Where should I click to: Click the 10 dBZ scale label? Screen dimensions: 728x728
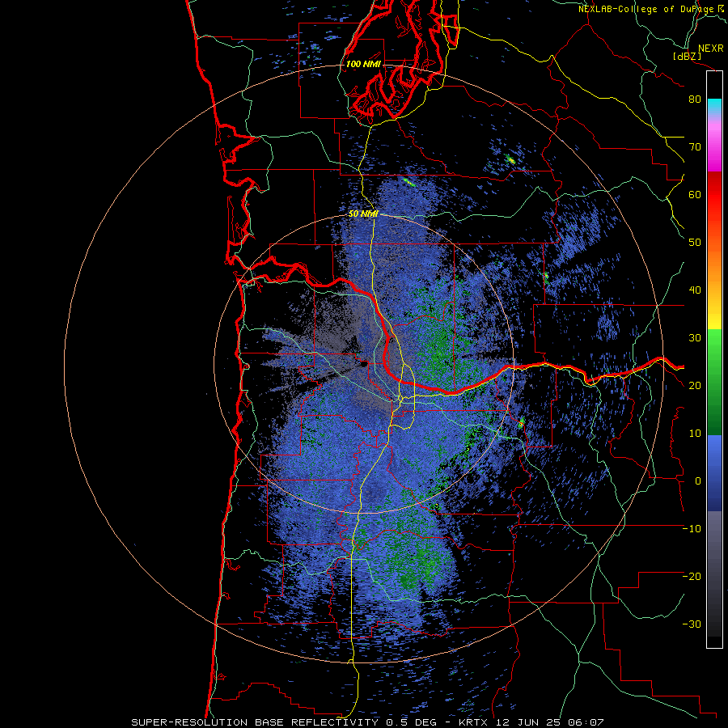click(x=695, y=434)
